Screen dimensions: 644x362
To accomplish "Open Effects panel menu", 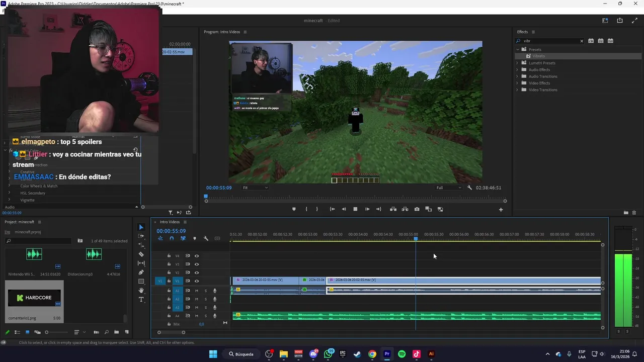I will 533,32.
